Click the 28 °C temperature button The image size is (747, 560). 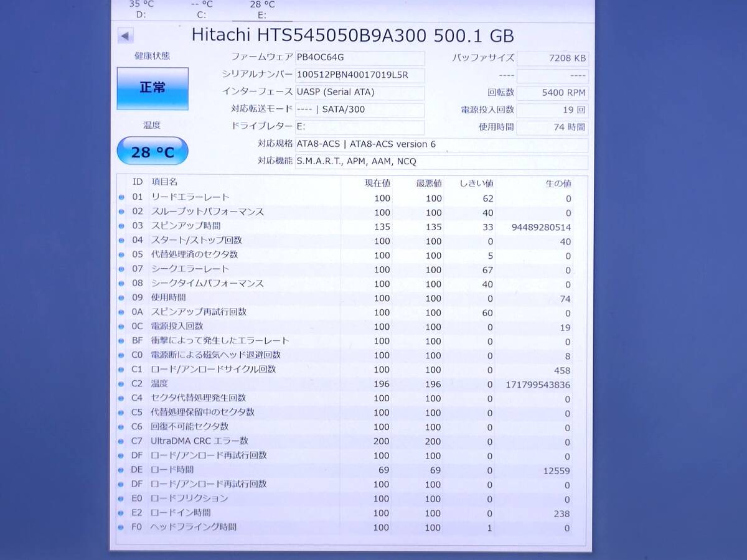(153, 151)
